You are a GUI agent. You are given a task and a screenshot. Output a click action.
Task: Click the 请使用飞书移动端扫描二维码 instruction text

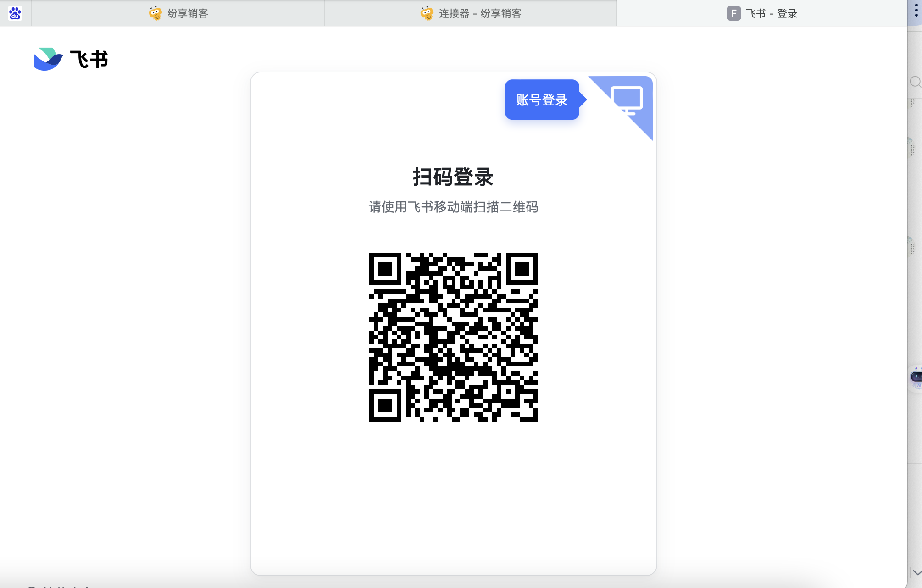[x=453, y=207]
